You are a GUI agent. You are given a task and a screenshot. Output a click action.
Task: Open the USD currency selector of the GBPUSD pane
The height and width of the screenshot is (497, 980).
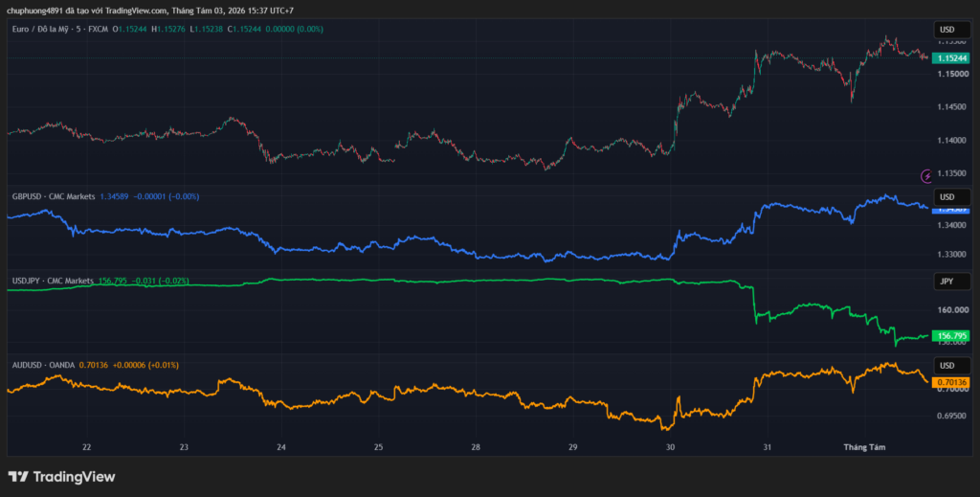952,197
